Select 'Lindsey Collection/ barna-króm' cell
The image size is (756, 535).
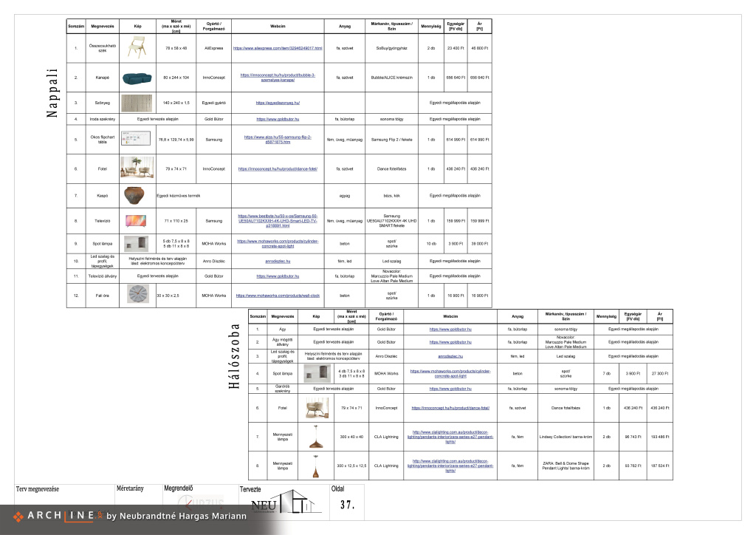click(566, 437)
